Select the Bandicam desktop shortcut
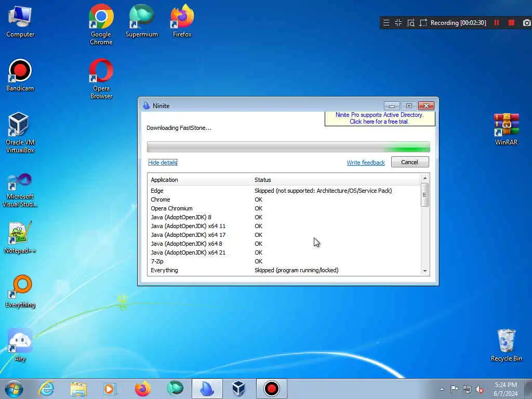The image size is (532, 399). coord(20,75)
